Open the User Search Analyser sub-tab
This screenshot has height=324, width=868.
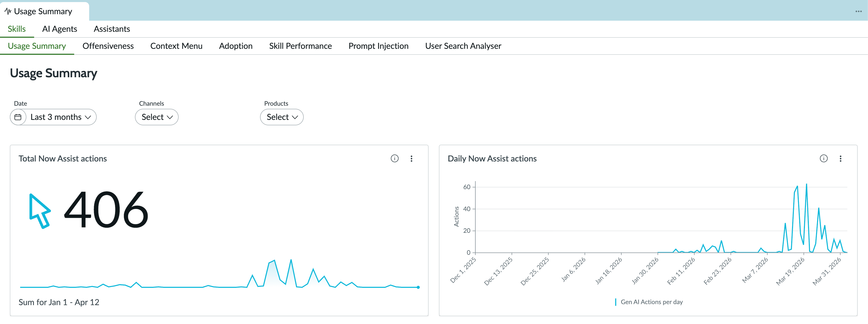point(463,46)
